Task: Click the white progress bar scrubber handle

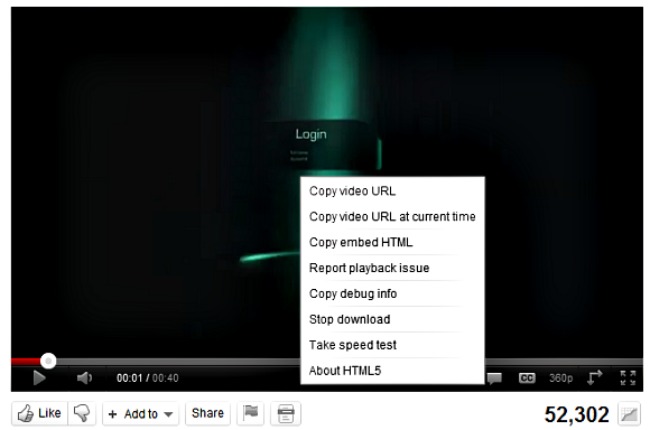Action: point(48,360)
